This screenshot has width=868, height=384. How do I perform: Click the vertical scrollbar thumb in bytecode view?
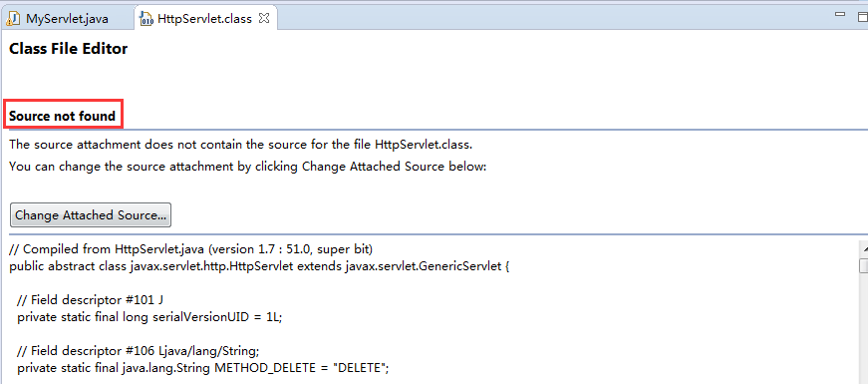point(863,266)
